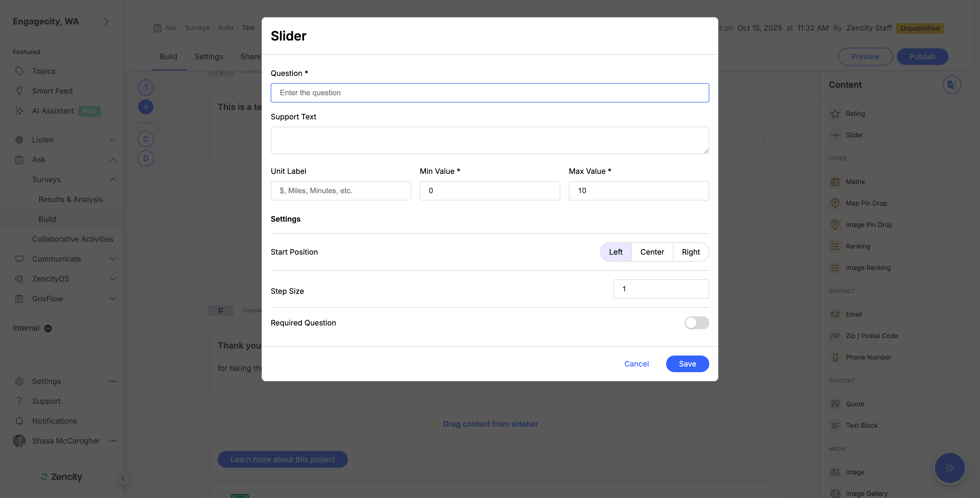Collapse the Surveys submenu chevron
The width and height of the screenshot is (980, 498).
(113, 179)
